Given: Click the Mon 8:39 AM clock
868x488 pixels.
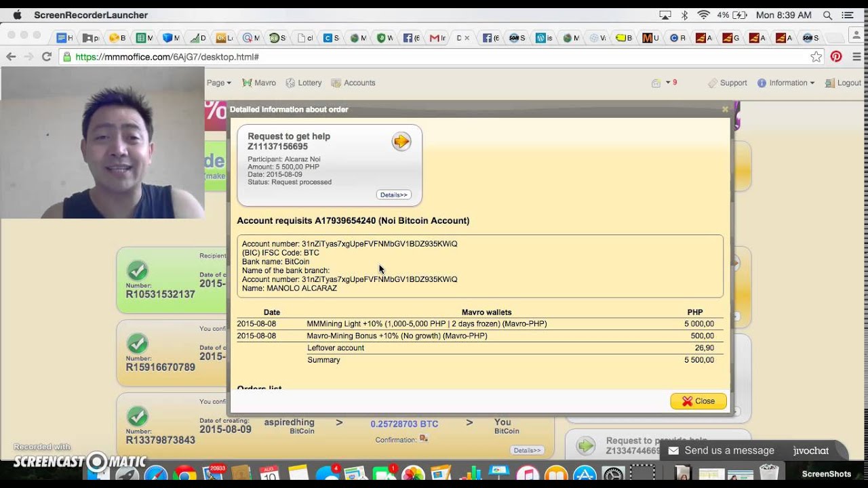Looking at the screenshot, I should click(x=783, y=15).
